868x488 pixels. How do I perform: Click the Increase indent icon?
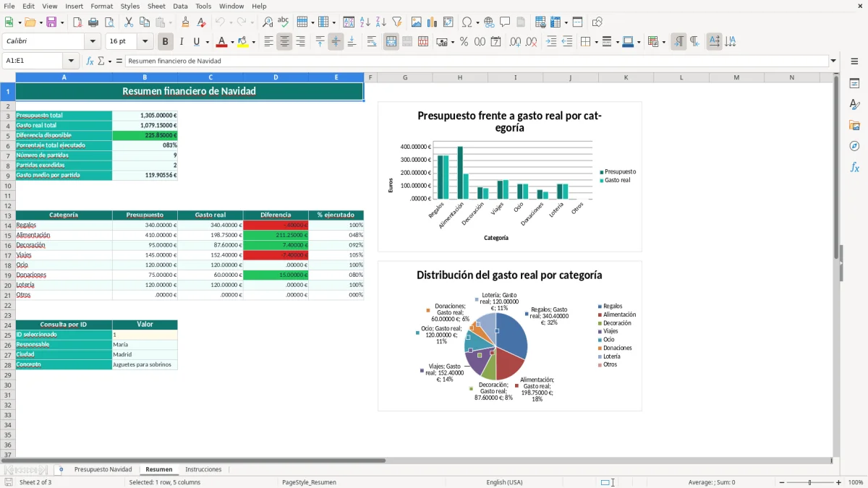(551, 42)
